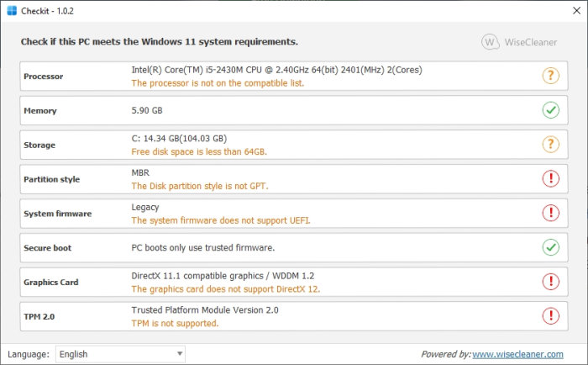This screenshot has width=588, height=365.
Task: Click the System firmware red error icon
Action: pyautogui.click(x=550, y=213)
